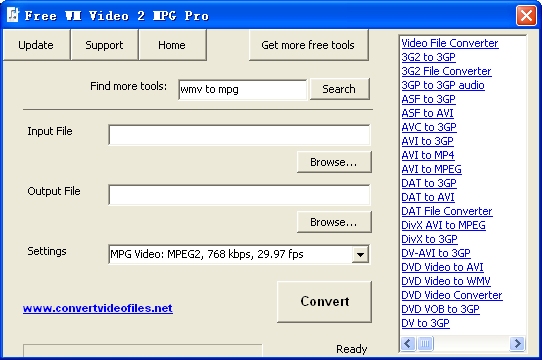Open the DAT File Converter link
The width and height of the screenshot is (542, 360).
(447, 211)
